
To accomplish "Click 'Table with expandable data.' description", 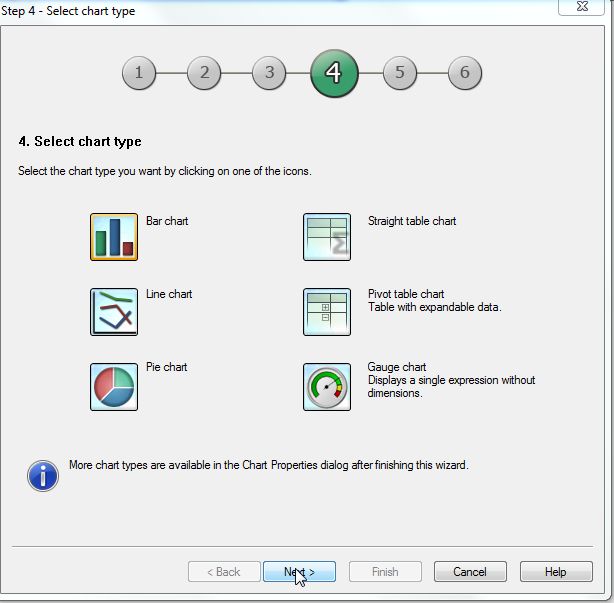I will (435, 307).
